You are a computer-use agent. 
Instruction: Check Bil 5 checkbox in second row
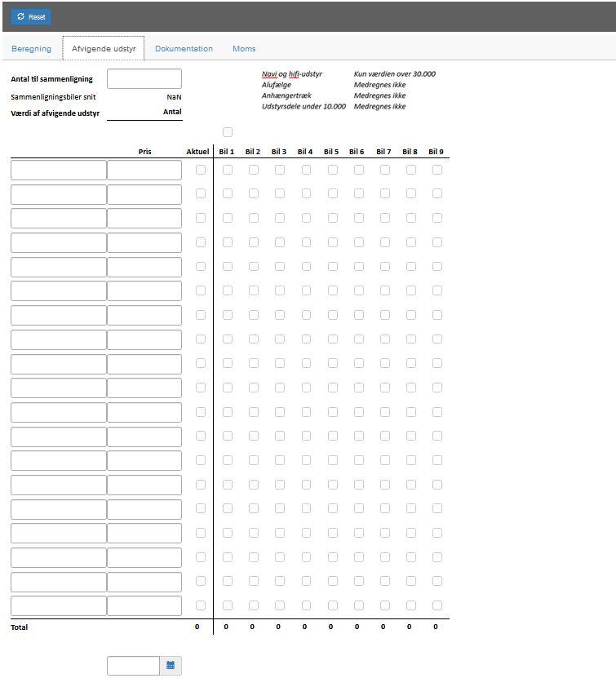click(332, 194)
